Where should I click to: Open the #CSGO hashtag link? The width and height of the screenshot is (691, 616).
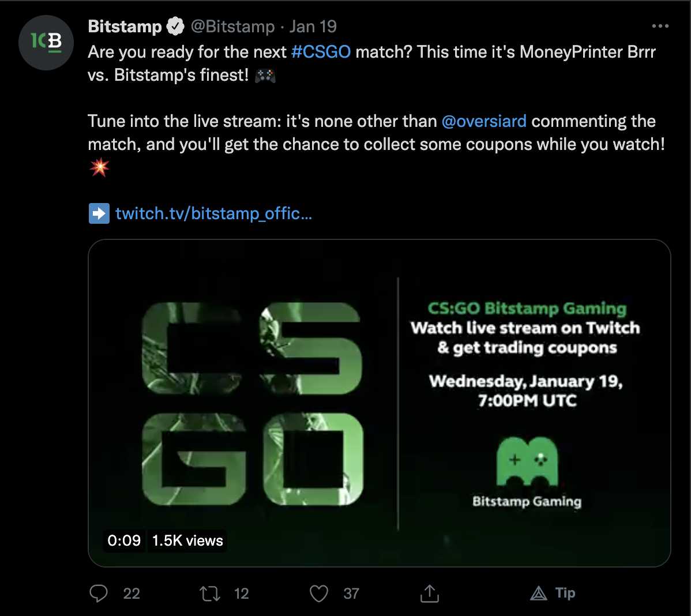(x=321, y=52)
